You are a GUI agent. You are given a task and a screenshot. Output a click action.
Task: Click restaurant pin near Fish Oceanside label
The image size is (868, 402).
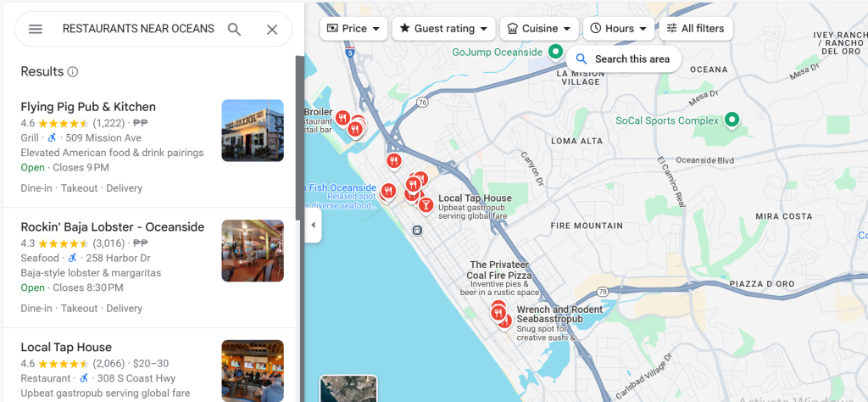click(388, 192)
